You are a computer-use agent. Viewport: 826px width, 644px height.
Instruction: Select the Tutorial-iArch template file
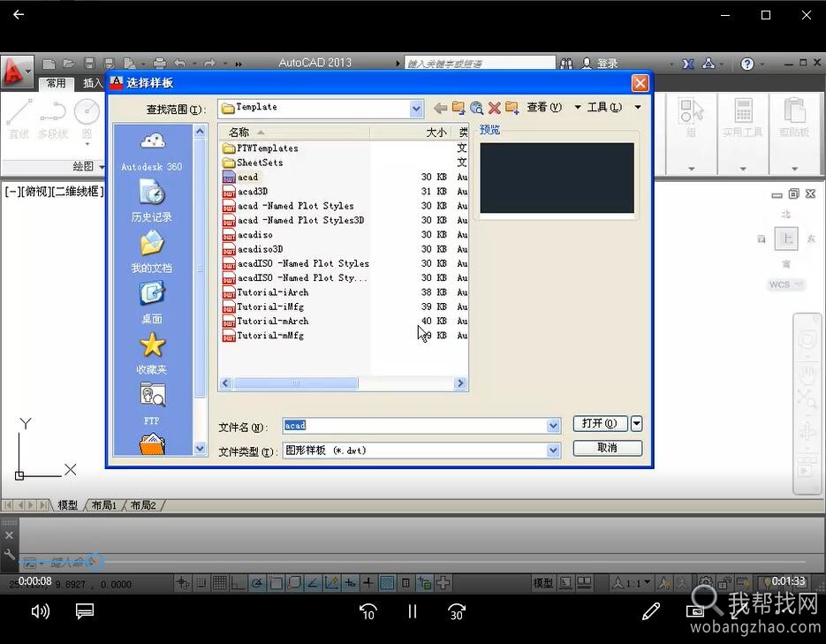273,292
